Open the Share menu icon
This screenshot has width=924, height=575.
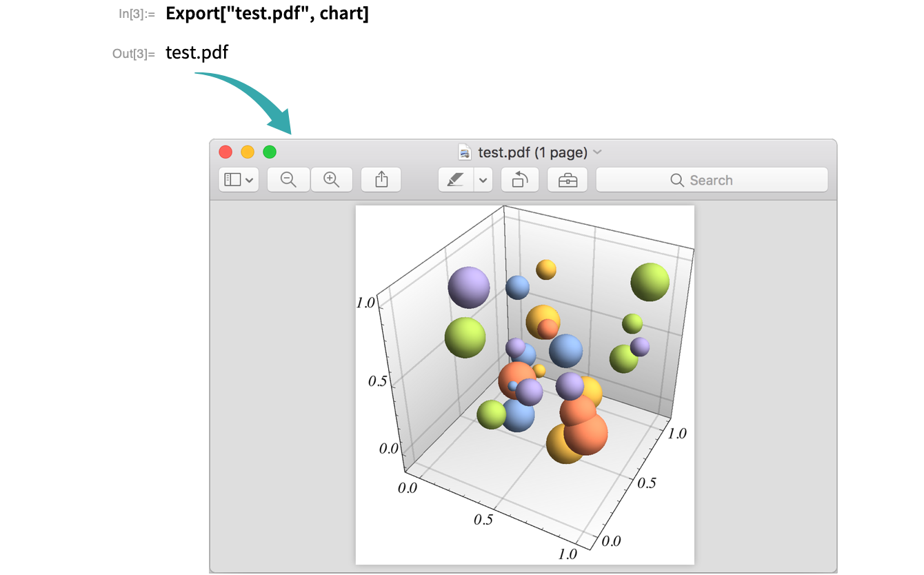pyautogui.click(x=381, y=180)
